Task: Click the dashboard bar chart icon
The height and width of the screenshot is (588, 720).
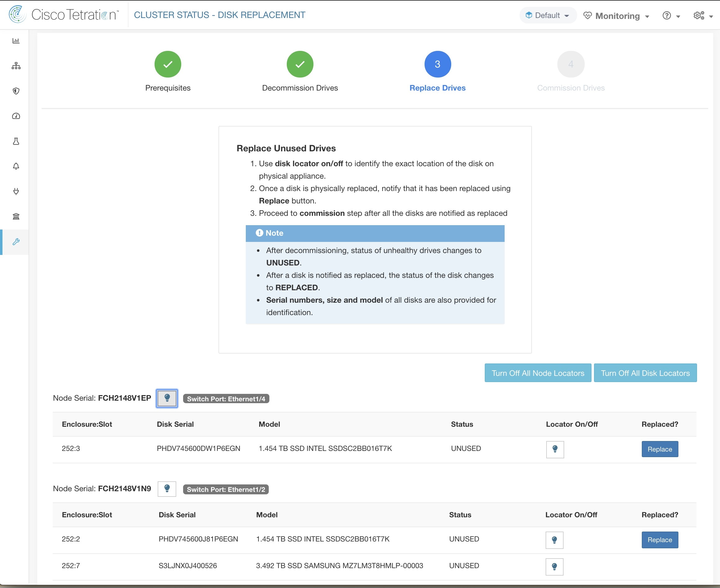Action: (x=16, y=41)
